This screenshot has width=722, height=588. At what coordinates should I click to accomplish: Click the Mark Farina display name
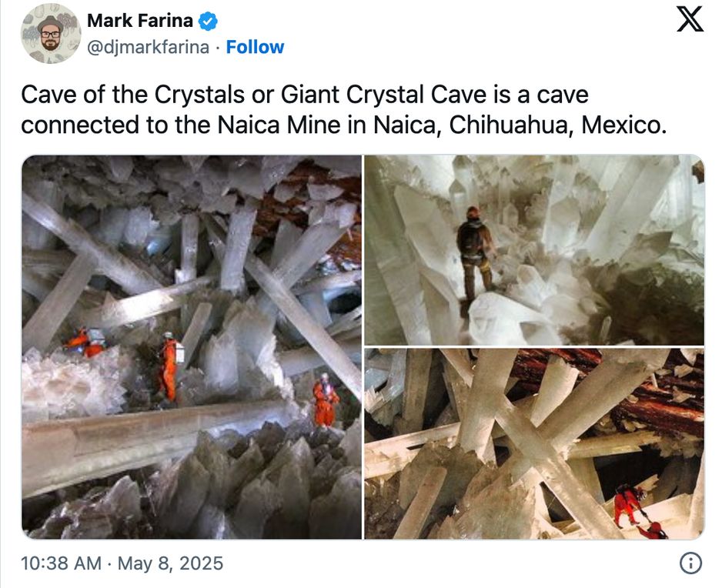click(x=139, y=21)
